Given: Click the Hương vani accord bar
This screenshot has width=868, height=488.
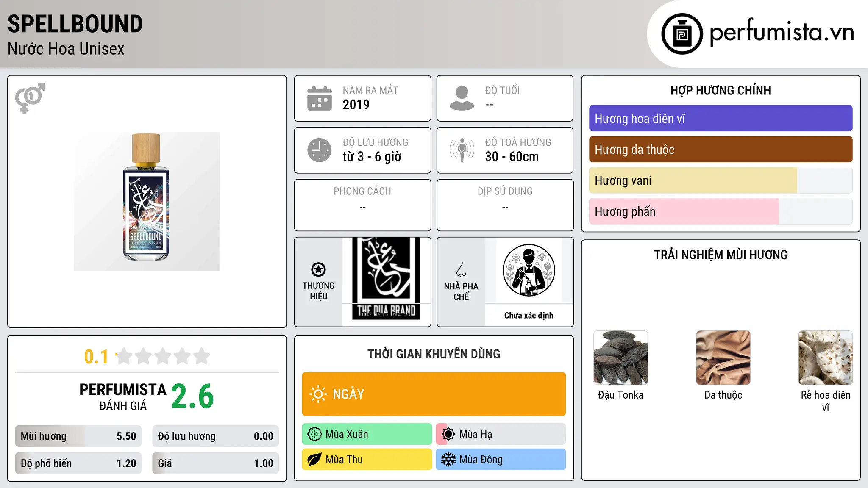Looking at the screenshot, I should coord(721,180).
